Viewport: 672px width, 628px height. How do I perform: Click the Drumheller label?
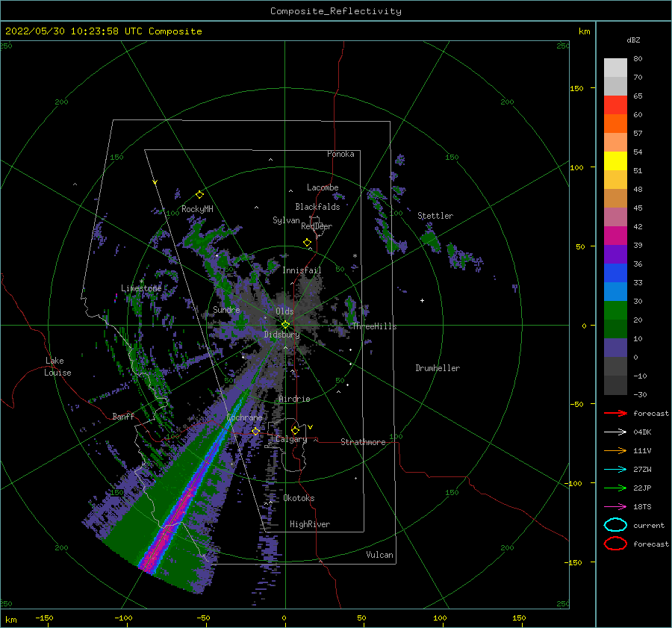coord(438,368)
